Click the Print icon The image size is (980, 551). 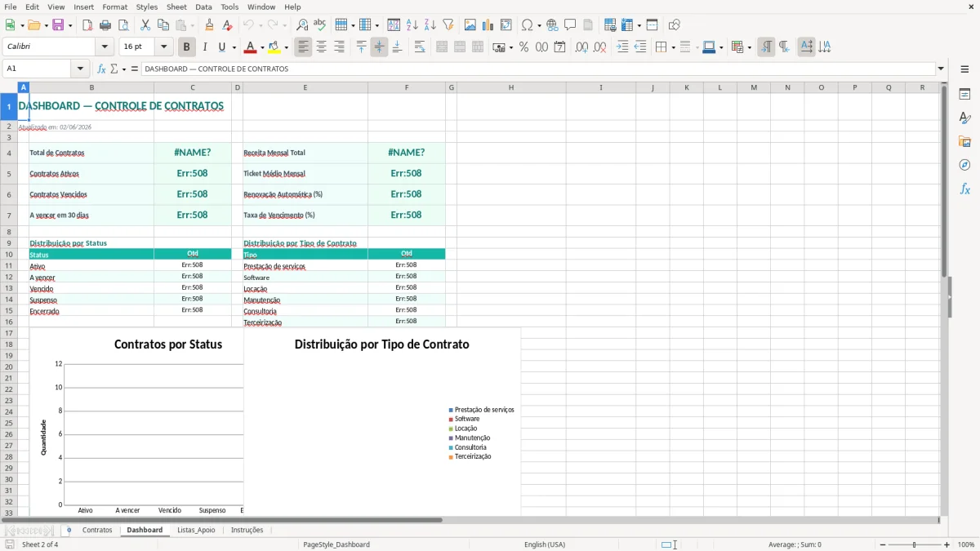tap(105, 25)
